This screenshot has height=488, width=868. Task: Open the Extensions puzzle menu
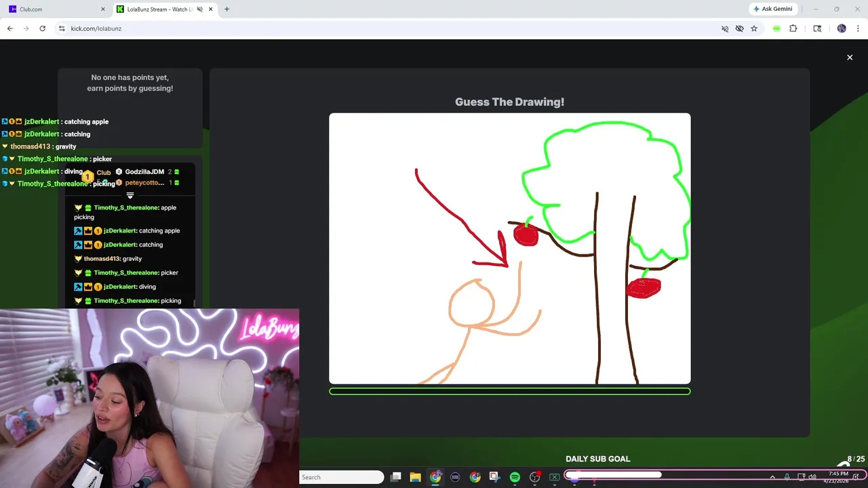coord(793,28)
